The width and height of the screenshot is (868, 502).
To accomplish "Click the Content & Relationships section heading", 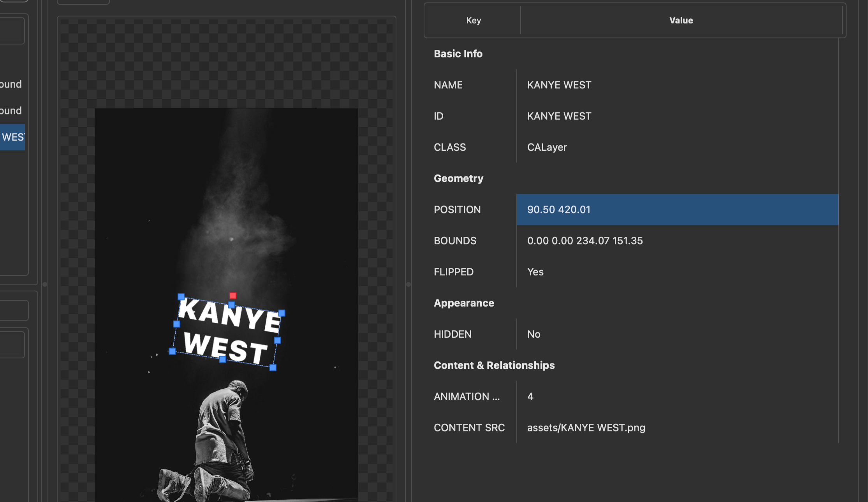I will [x=494, y=365].
